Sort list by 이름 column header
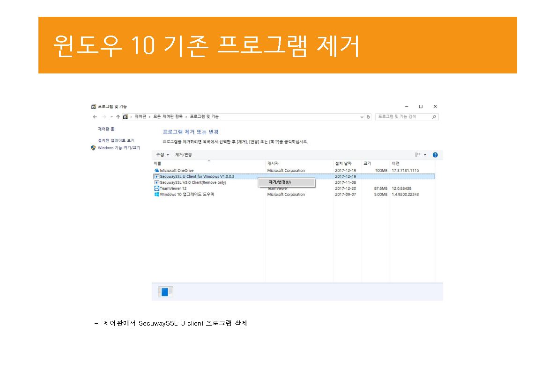Image resolution: width=555 pixels, height=392 pixels. tap(158, 163)
